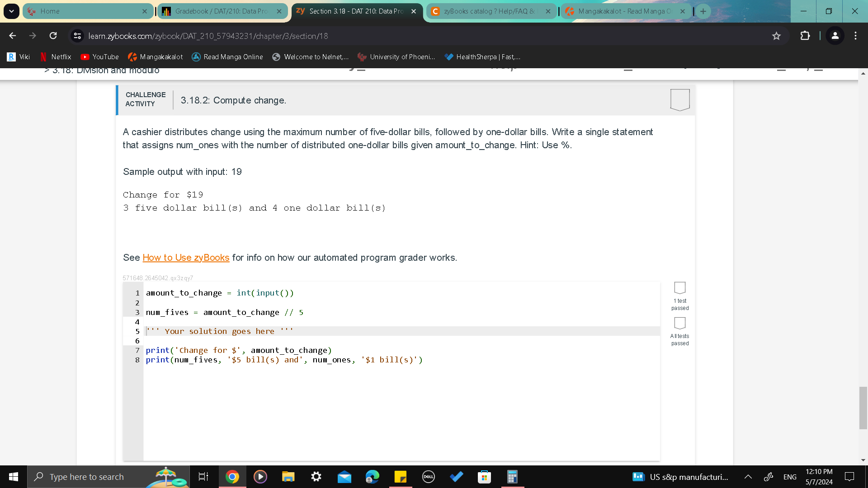868x488 pixels.
Task: Launch Sticky Notes from the taskbar
Action: 400,477
